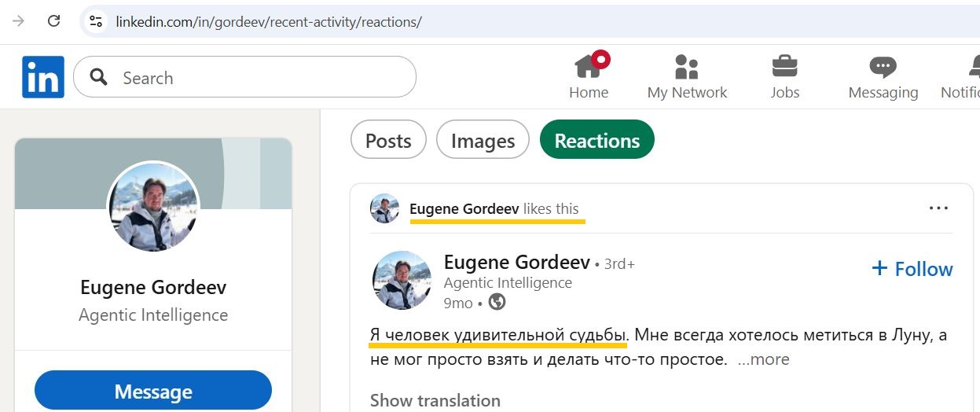Click sidebar headline Agentic Intelligence

[x=153, y=315]
